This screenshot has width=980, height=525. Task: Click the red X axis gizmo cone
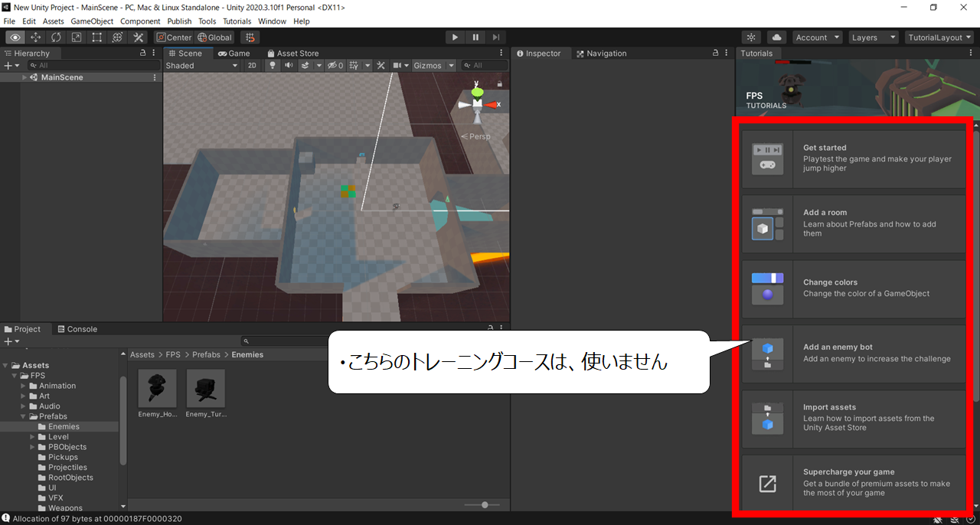pyautogui.click(x=490, y=104)
